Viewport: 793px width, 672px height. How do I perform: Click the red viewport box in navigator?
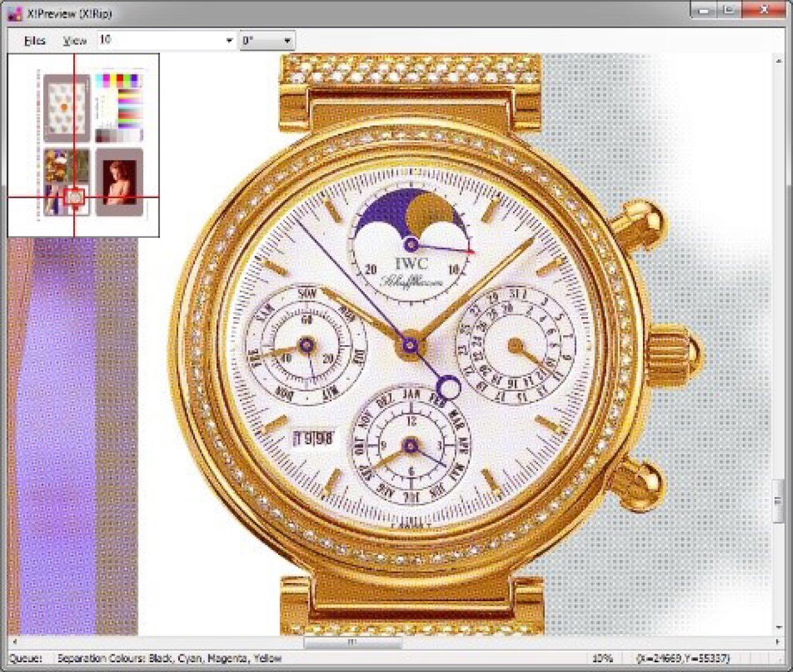pos(74,197)
